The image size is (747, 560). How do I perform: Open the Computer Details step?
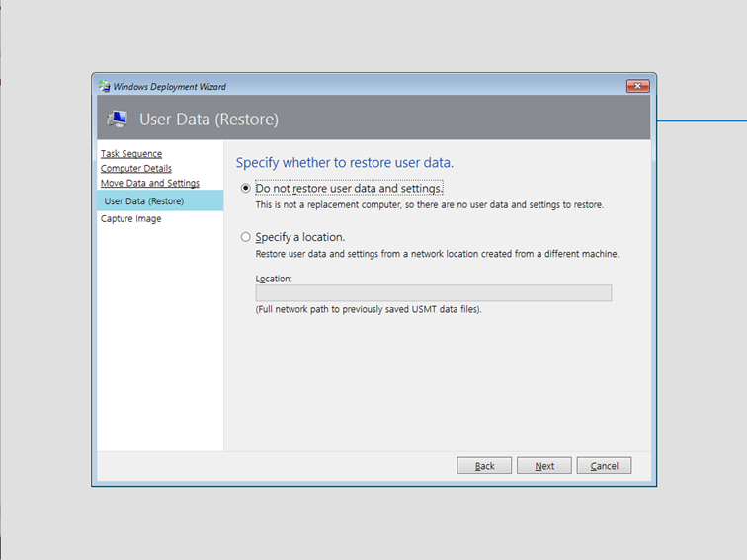135,168
